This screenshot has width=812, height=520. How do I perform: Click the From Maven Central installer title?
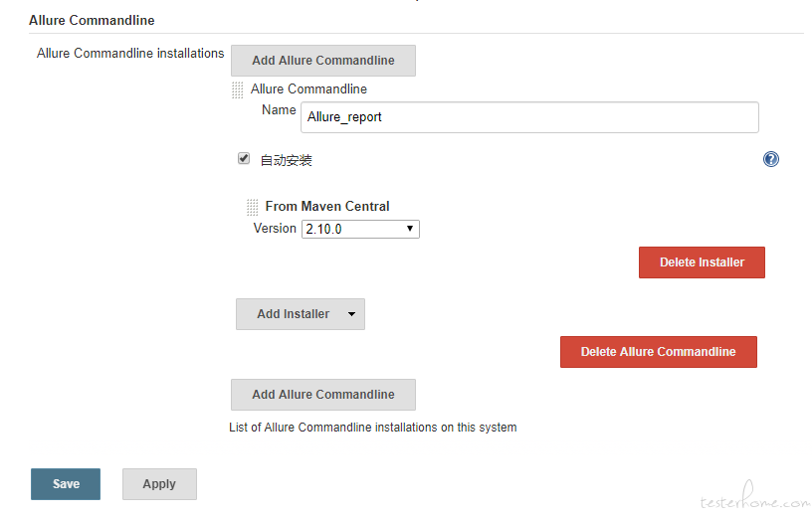(327, 207)
